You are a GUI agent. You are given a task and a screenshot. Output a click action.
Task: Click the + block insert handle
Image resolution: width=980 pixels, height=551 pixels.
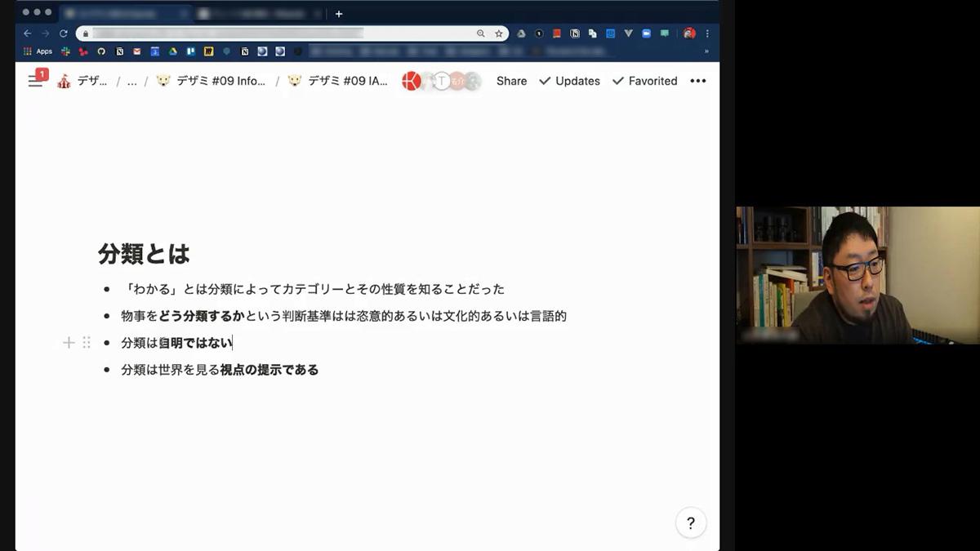pyautogui.click(x=69, y=343)
